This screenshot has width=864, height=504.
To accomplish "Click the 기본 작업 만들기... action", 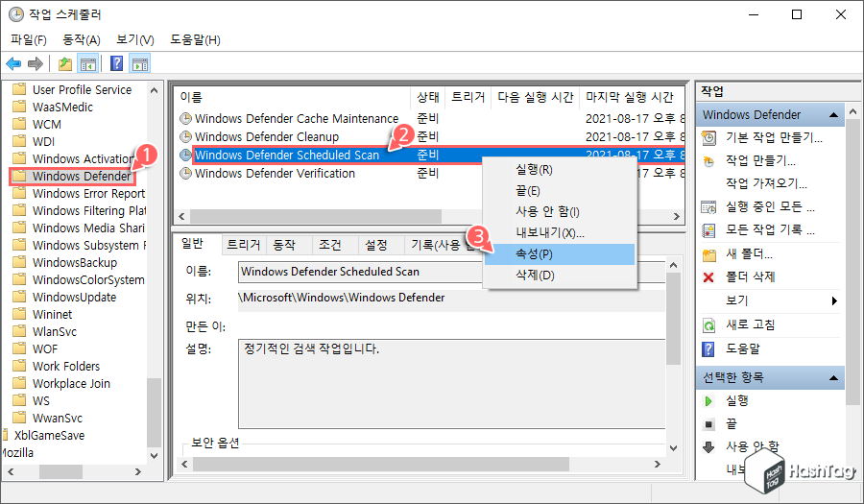I will pos(774,137).
